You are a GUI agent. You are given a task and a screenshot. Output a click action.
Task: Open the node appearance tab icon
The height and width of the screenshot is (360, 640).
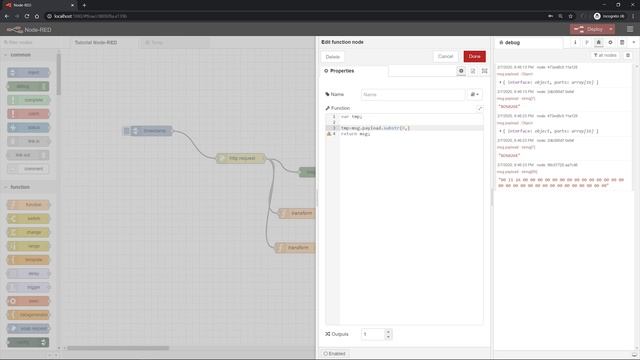484,71
